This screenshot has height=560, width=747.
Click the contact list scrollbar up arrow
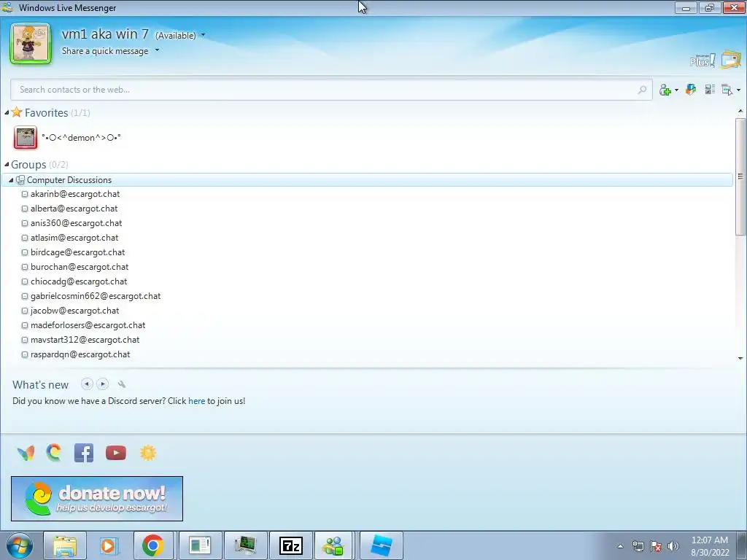coord(740,112)
